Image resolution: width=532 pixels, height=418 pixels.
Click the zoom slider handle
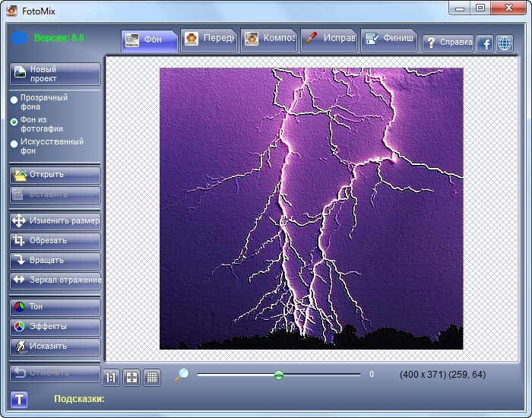[279, 375]
